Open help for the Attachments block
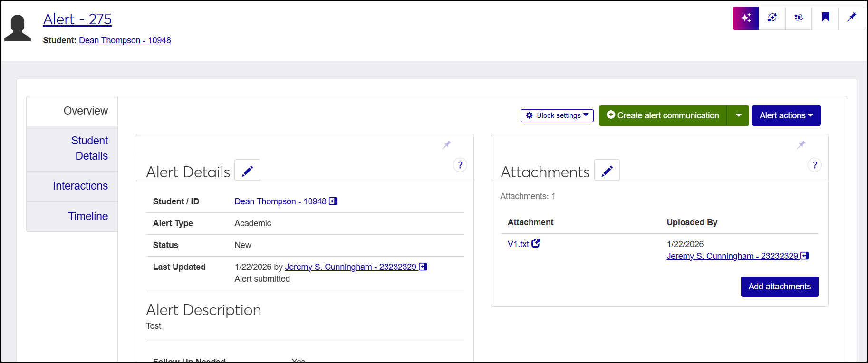Viewport: 868px width, 363px height. (x=815, y=165)
